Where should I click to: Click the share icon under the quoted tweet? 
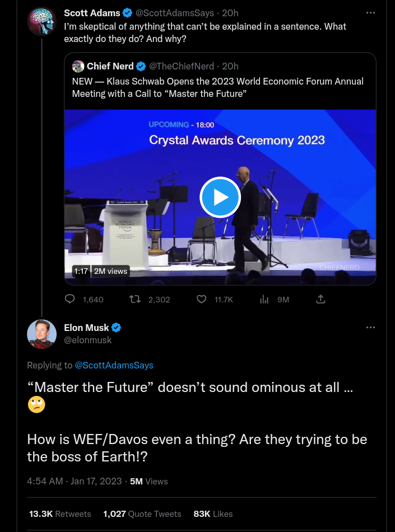click(320, 300)
